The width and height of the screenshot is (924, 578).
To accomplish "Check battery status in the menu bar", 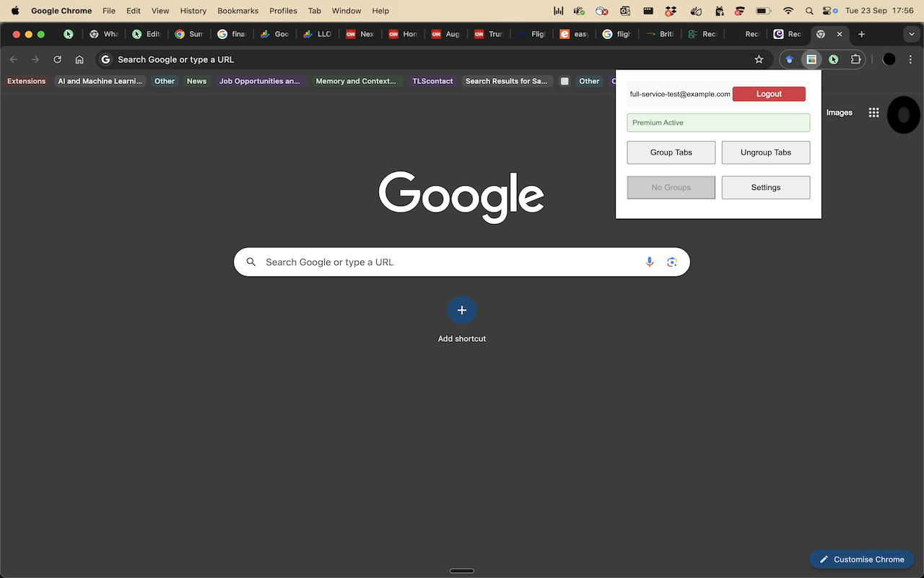I will [762, 11].
